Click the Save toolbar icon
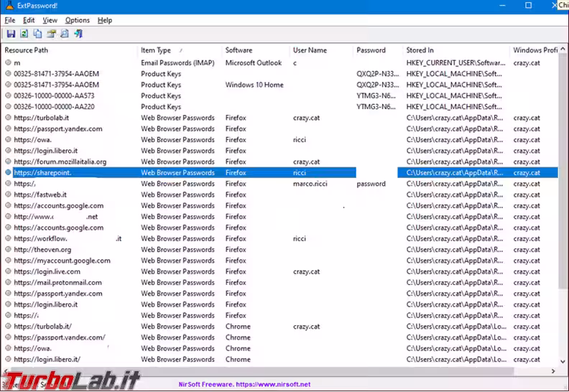The height and width of the screenshot is (392, 569). pos(11,34)
